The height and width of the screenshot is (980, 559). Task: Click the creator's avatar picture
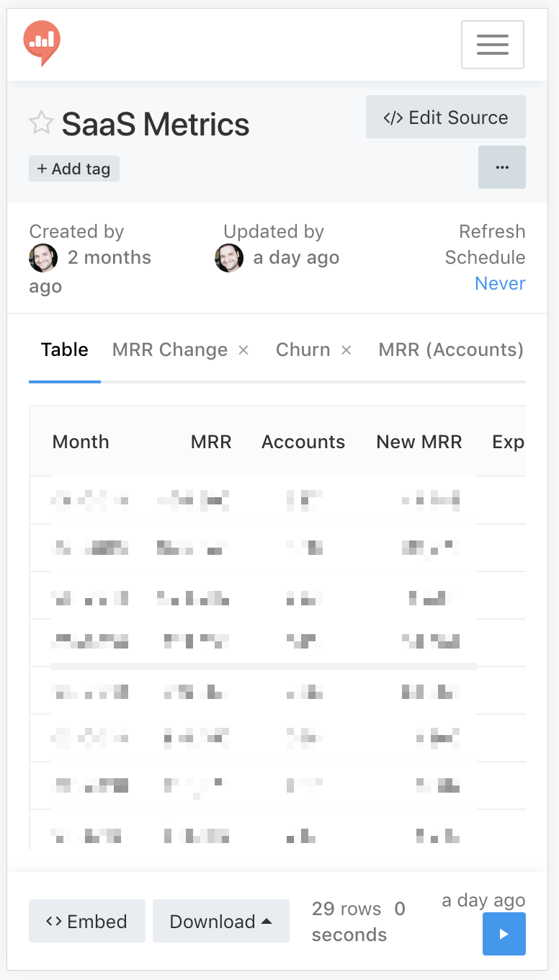(43, 258)
